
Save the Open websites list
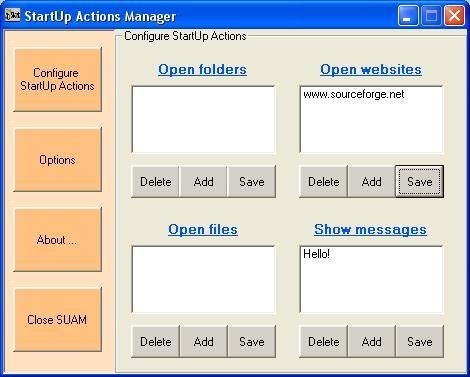[x=420, y=182]
